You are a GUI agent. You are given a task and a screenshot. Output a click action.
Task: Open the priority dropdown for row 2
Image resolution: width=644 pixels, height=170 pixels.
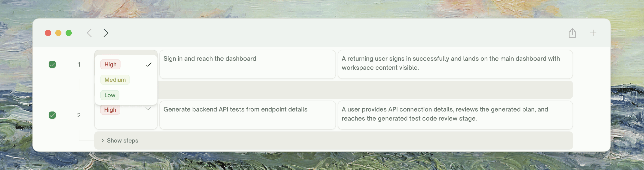(x=126, y=115)
